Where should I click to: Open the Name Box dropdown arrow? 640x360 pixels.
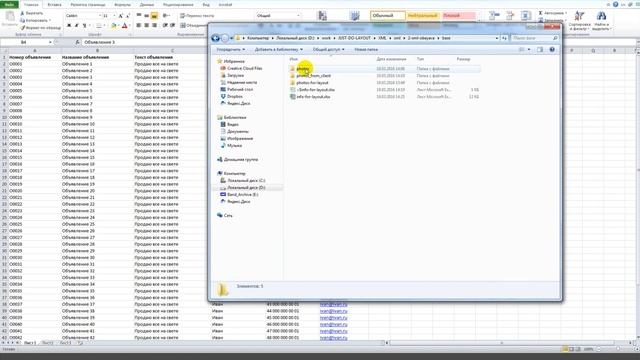50,42
